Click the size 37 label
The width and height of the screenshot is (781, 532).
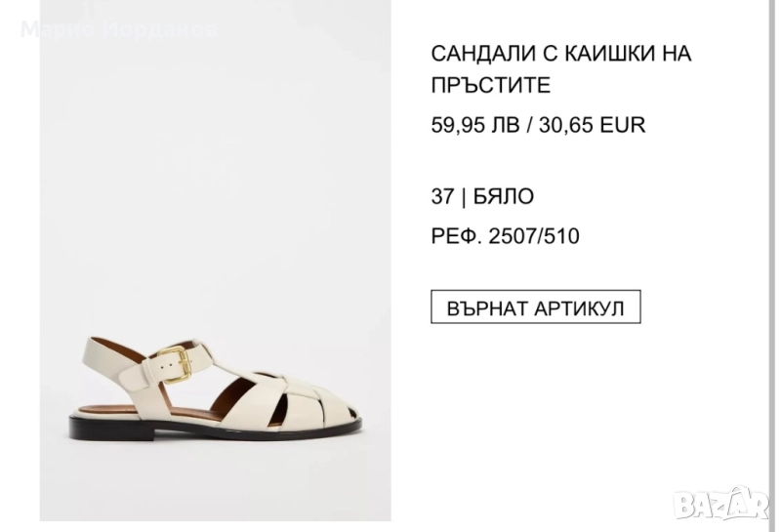[443, 196]
